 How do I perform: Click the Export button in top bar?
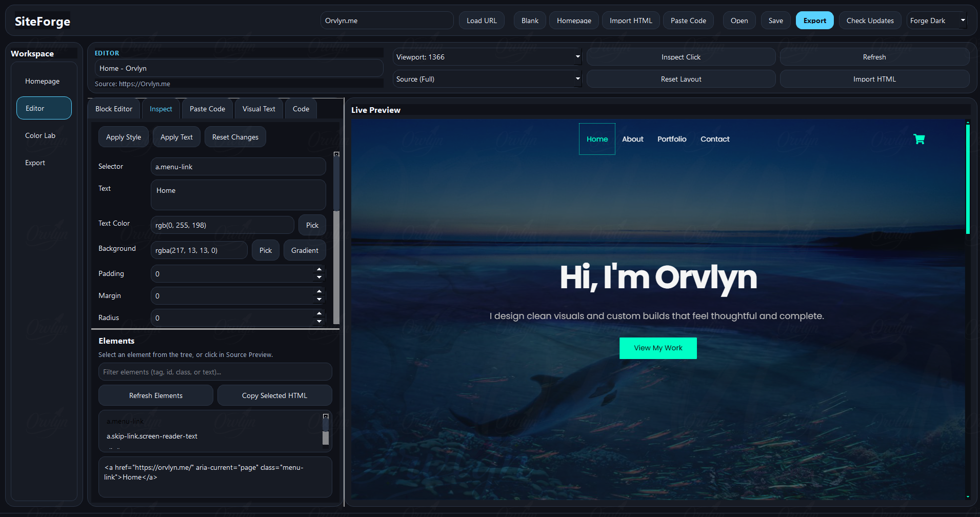(x=814, y=21)
